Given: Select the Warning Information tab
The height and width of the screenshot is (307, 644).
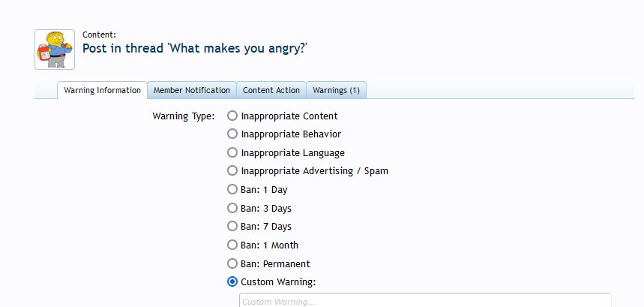Looking at the screenshot, I should pos(102,90).
